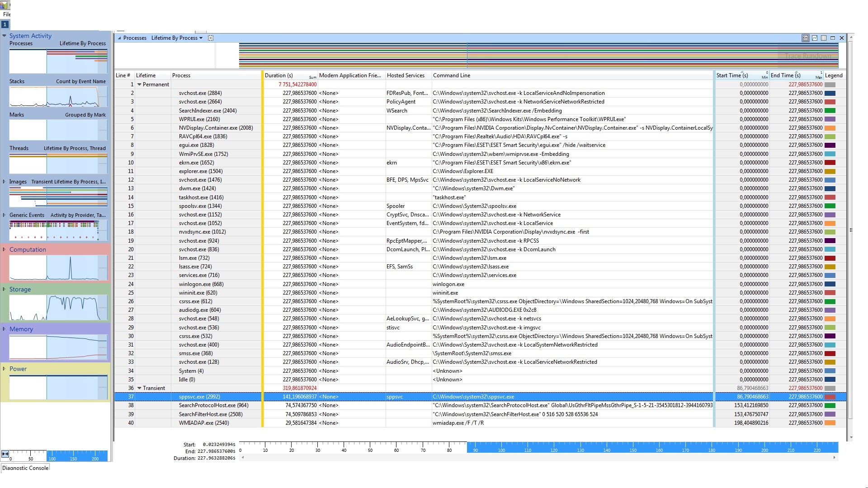Collapse the Processes graph title arrow
This screenshot has height=488, width=868.
(119, 38)
